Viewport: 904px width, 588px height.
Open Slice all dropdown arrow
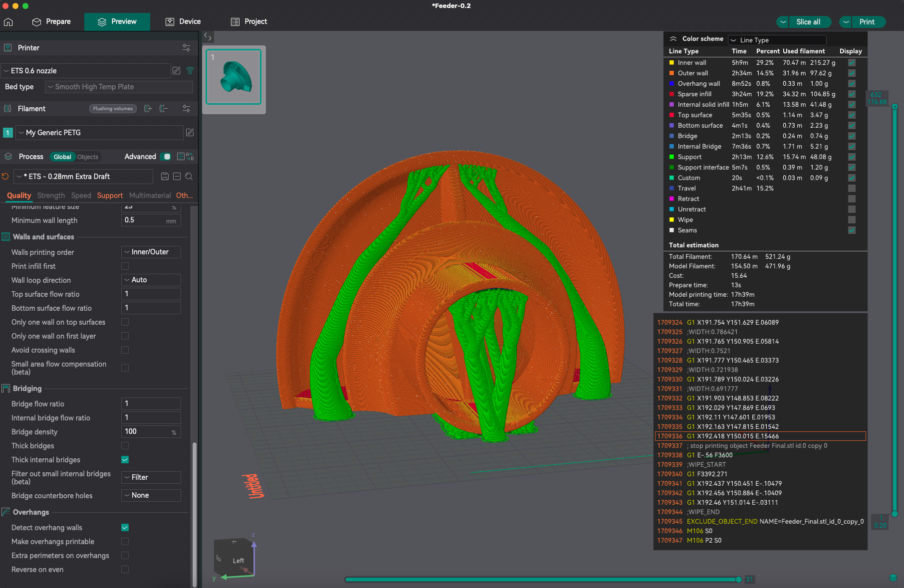pyautogui.click(x=783, y=22)
